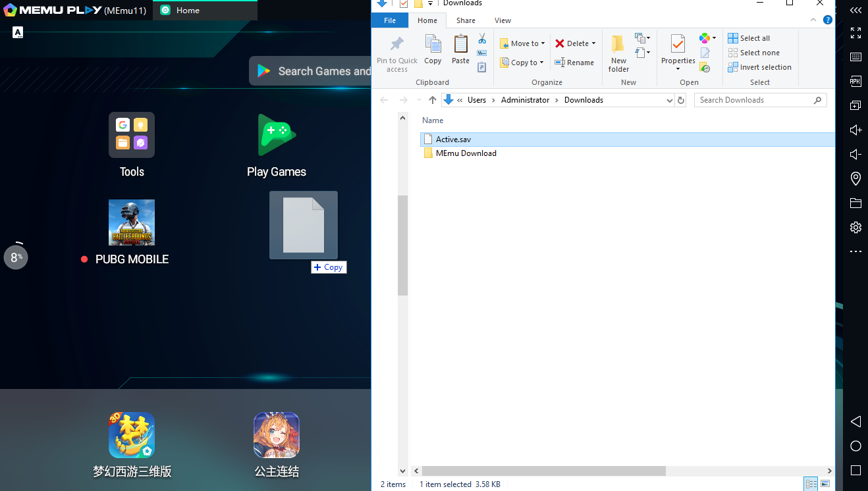868x491 pixels.
Task: Switch to details view toggle
Action: tap(811, 484)
